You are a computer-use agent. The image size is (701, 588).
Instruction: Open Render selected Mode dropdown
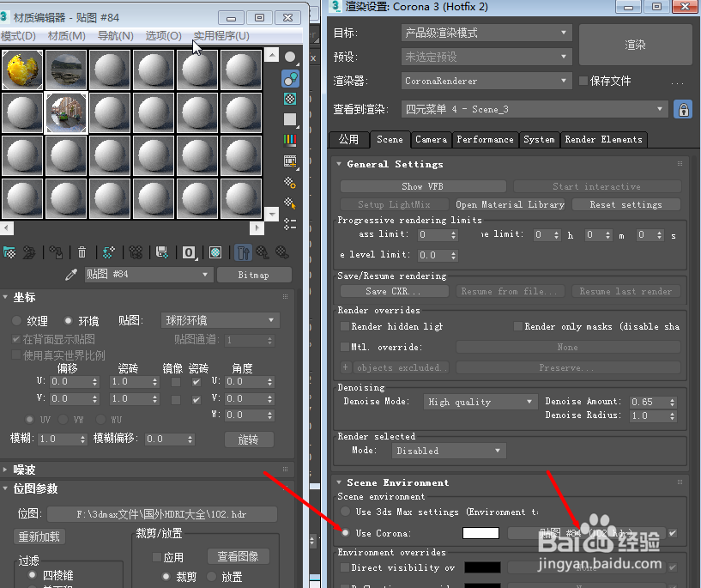[449, 451]
